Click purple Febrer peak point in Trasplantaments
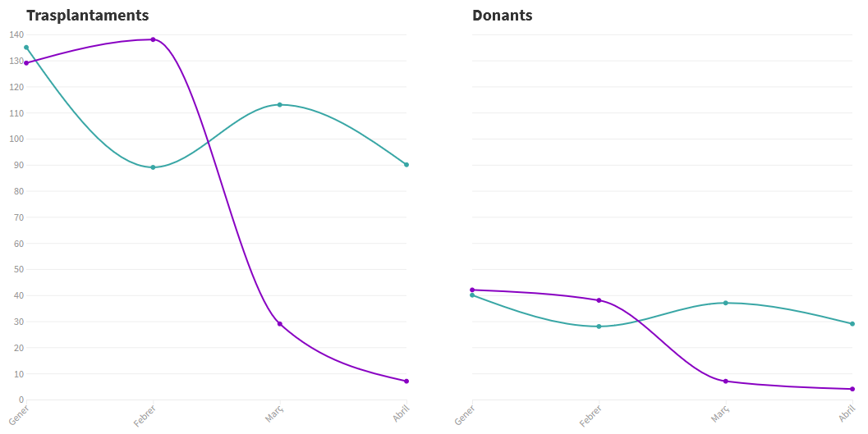The height and width of the screenshot is (434, 868). (x=153, y=39)
